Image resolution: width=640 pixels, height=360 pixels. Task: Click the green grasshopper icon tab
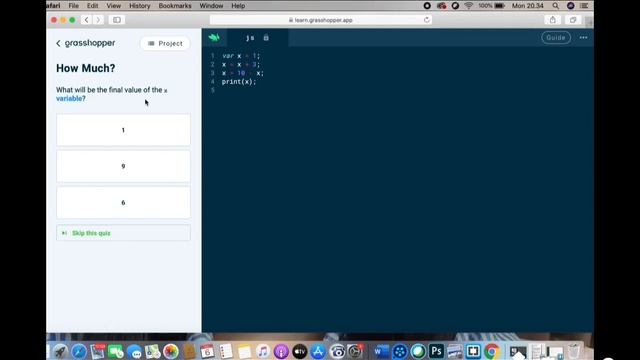point(214,38)
